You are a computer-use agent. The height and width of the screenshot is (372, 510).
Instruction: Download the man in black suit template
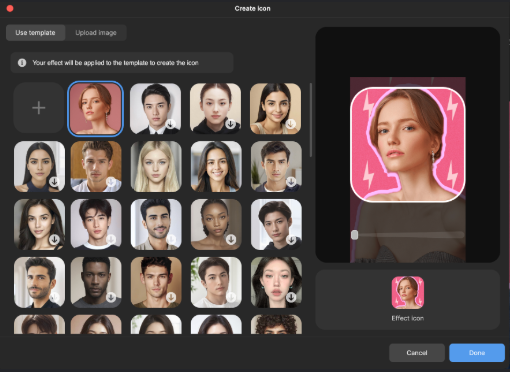171,124
